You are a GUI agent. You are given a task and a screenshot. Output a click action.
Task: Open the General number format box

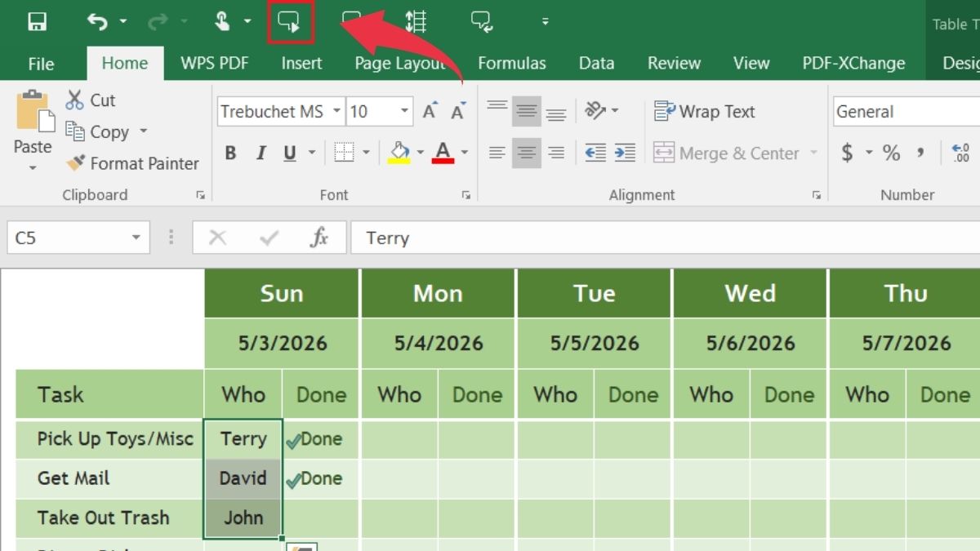click(906, 112)
